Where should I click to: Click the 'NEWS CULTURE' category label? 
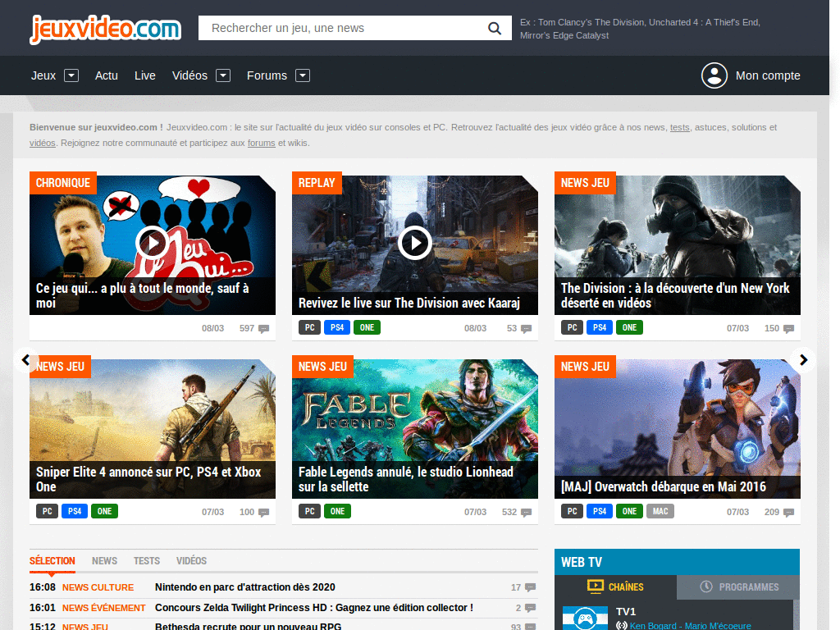(98, 587)
